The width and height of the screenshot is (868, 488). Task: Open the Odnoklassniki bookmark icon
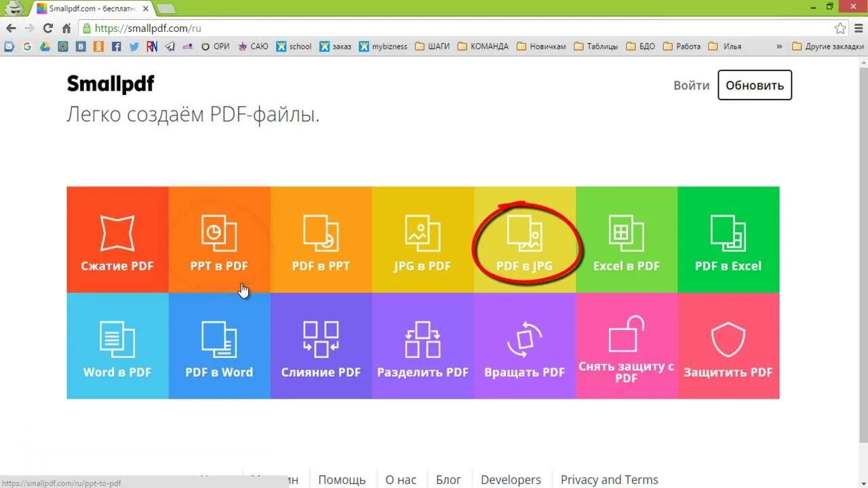pos(99,47)
